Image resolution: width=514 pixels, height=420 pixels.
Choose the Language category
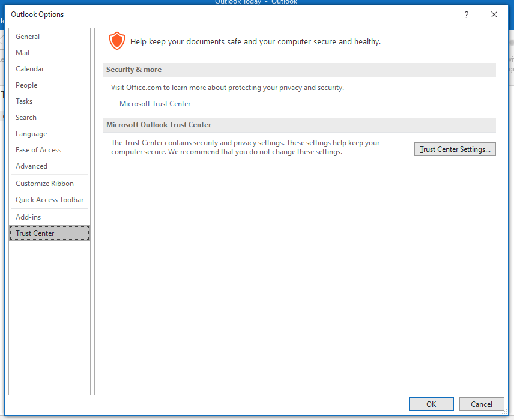click(49, 134)
